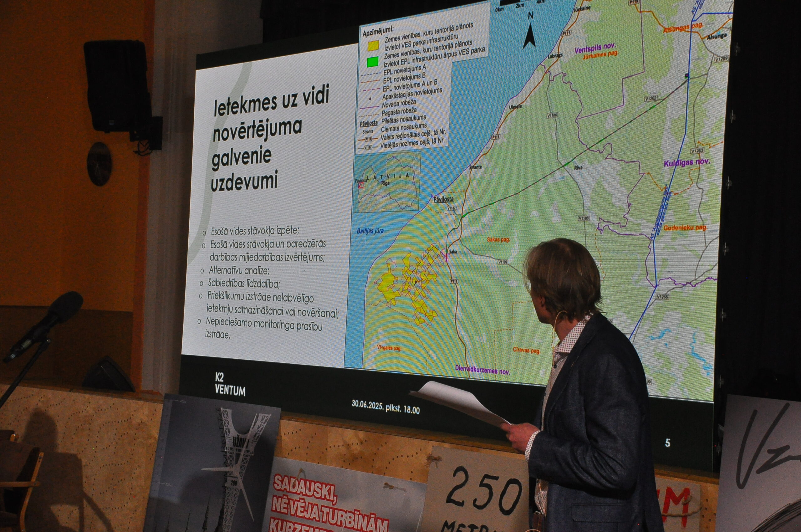This screenshot has width=801, height=532.
Task: Click the slide number 5
Action: 668,443
